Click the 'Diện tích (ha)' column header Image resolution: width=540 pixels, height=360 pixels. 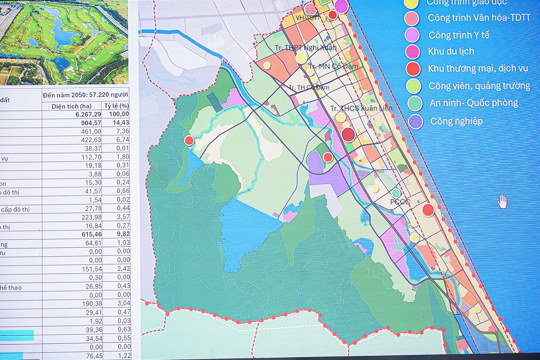point(72,106)
